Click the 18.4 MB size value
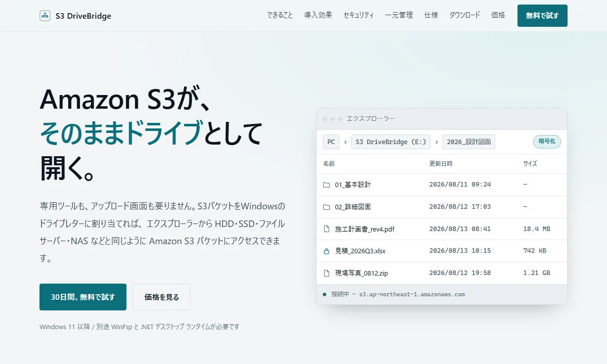 [x=537, y=229]
